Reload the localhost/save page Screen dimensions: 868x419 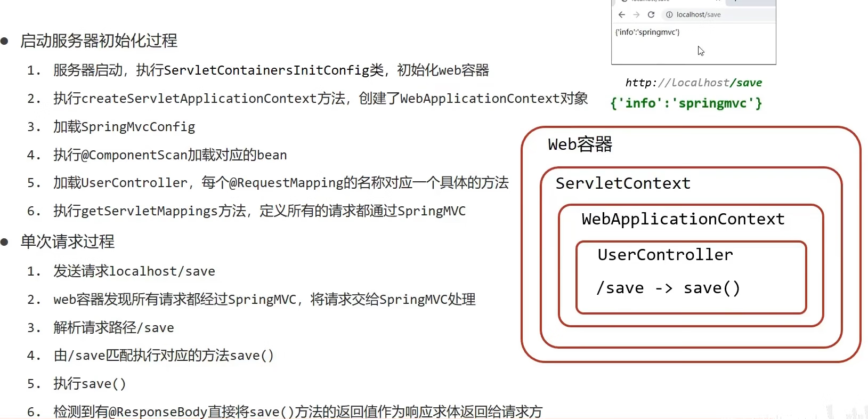651,14
